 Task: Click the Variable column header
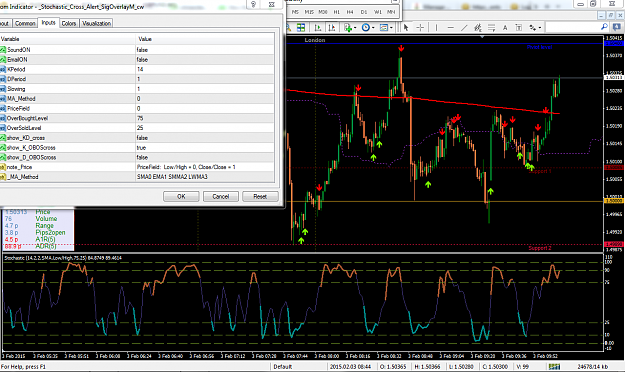(68, 39)
